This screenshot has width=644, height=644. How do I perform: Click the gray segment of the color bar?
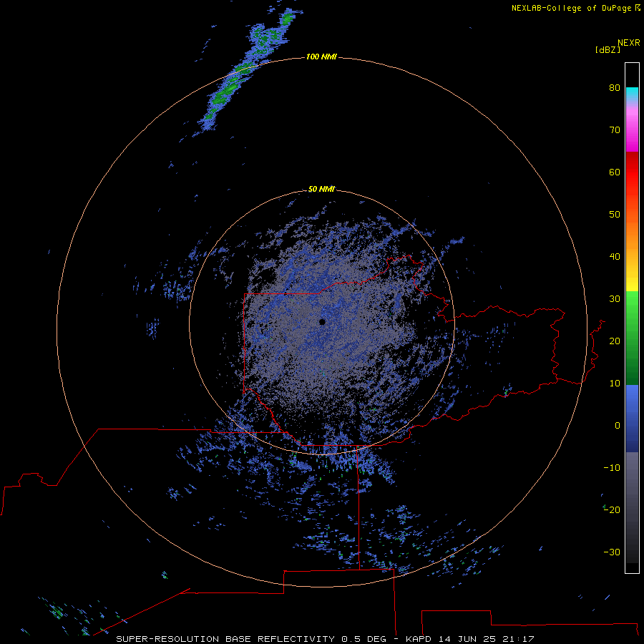(632, 493)
